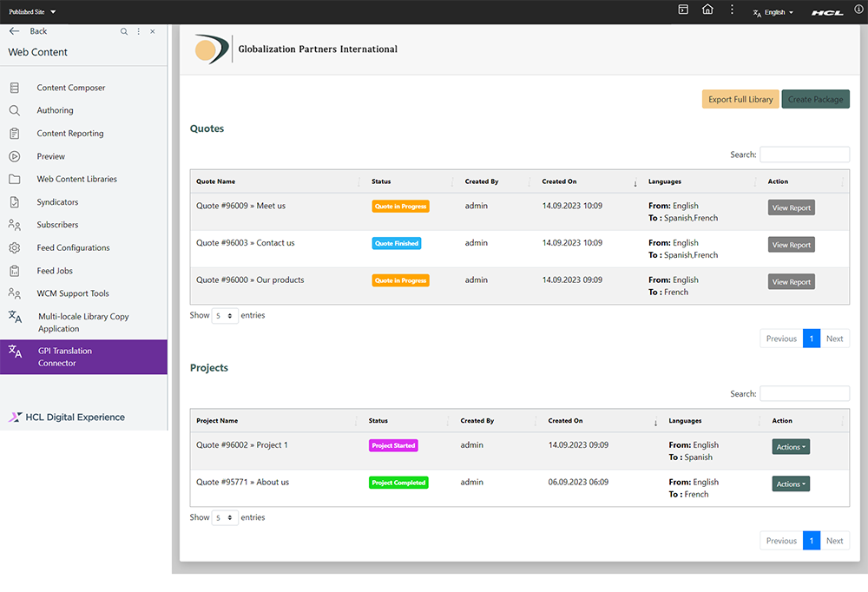
Task: Open Content Composer menu item
Action: (x=71, y=88)
